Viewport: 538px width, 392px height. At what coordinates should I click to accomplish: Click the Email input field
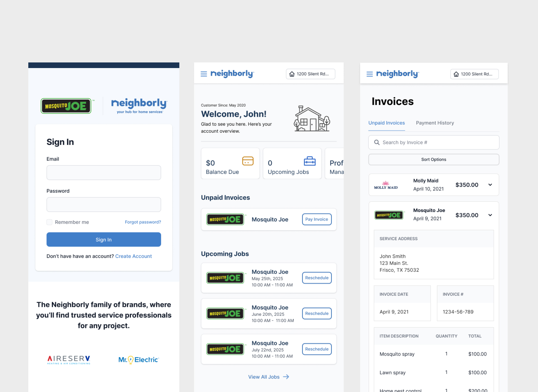pyautogui.click(x=104, y=172)
